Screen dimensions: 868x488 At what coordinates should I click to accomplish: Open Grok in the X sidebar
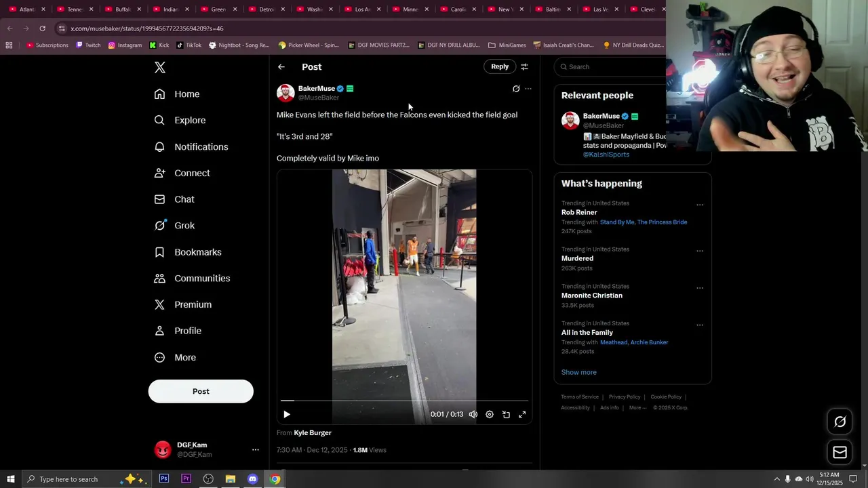[174, 226]
